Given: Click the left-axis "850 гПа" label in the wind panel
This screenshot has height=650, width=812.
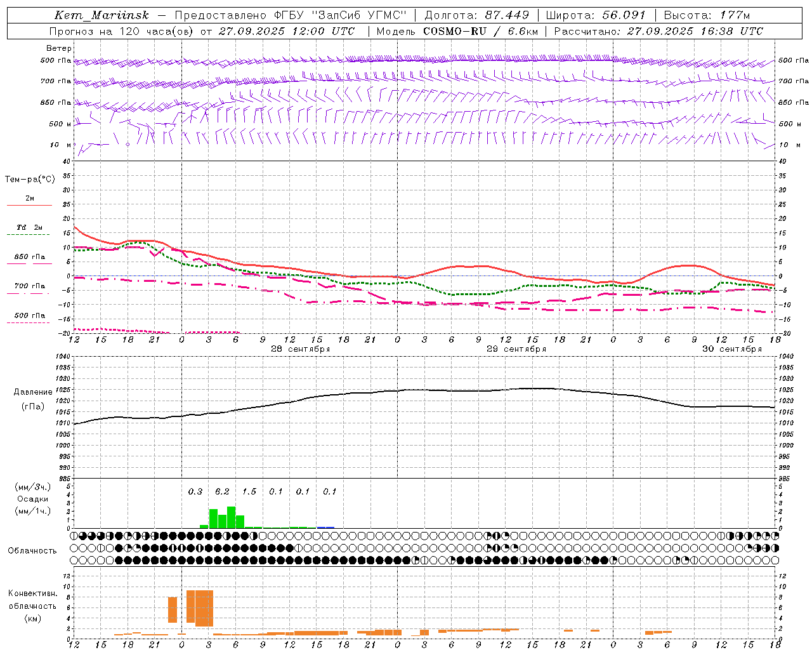Looking at the screenshot, I should tap(56, 103).
